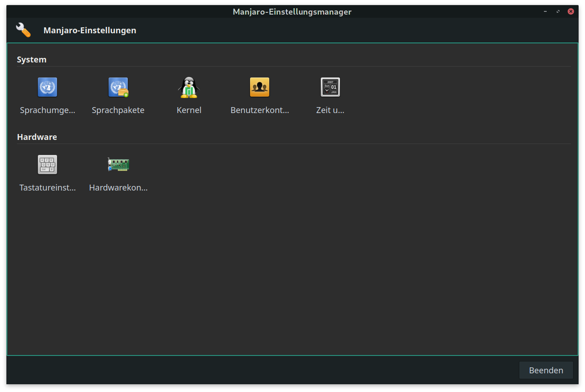
Task: Click the 'Manjaro-Einstellungen' header title
Action: tap(90, 31)
